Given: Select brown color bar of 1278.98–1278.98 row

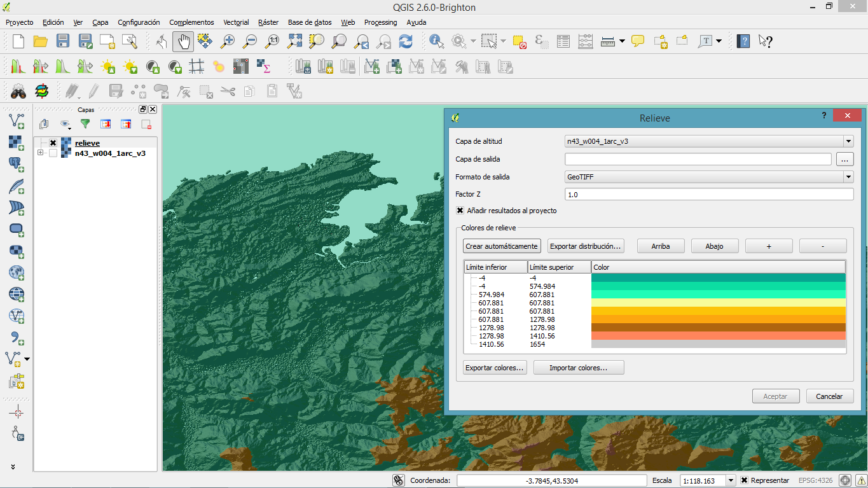Looking at the screenshot, I should [x=719, y=328].
